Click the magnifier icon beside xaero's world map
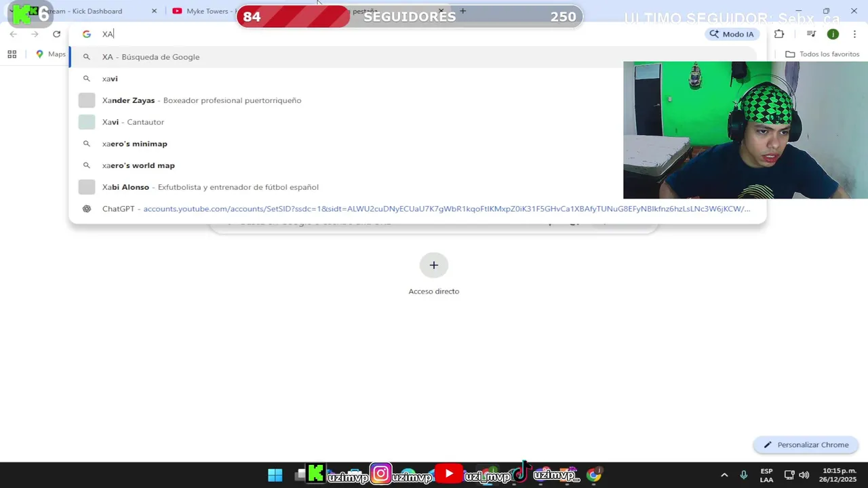 (86, 165)
